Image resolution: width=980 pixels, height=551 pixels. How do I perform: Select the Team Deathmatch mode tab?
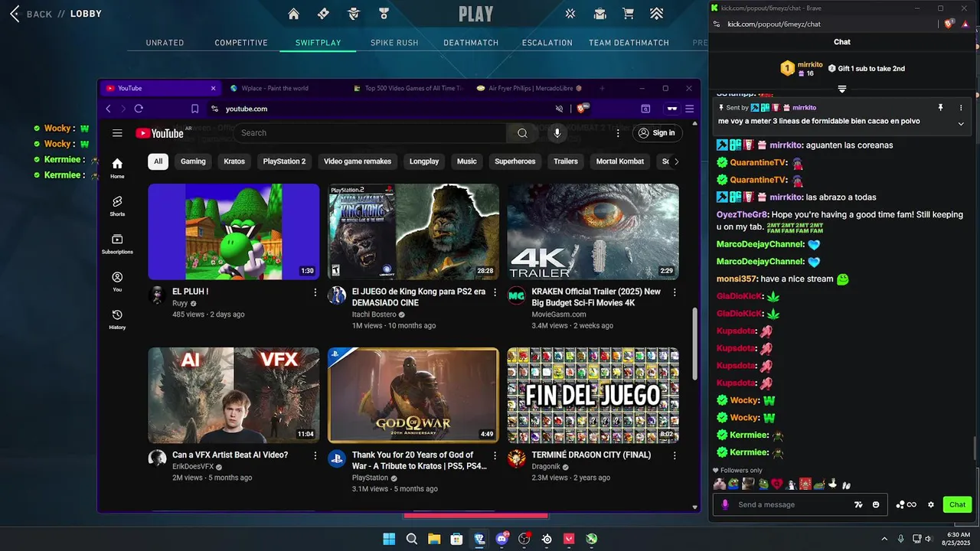pyautogui.click(x=629, y=43)
